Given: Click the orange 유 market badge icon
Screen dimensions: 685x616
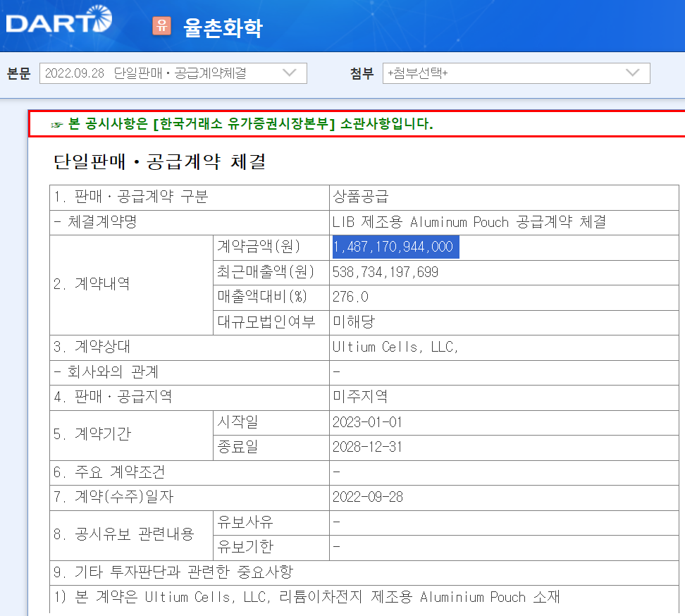Looking at the screenshot, I should click(161, 25).
